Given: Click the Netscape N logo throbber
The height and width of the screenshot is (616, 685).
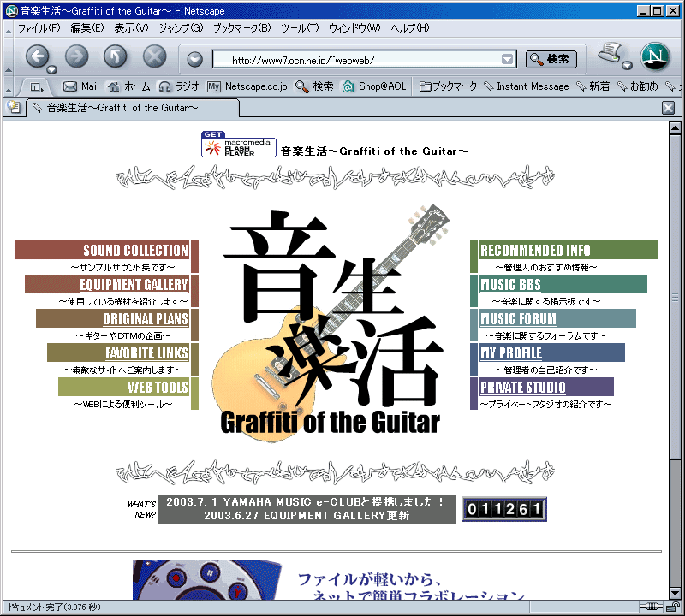Looking at the screenshot, I should pos(655,56).
